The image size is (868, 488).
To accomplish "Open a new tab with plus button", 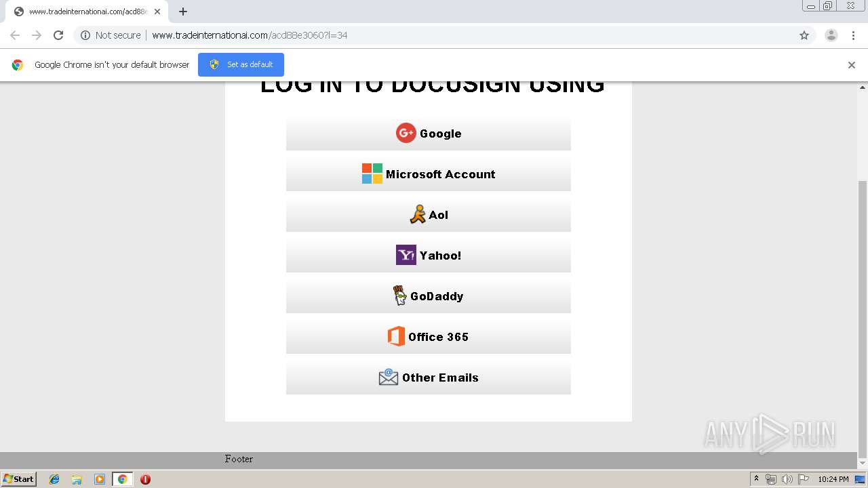I will [183, 12].
